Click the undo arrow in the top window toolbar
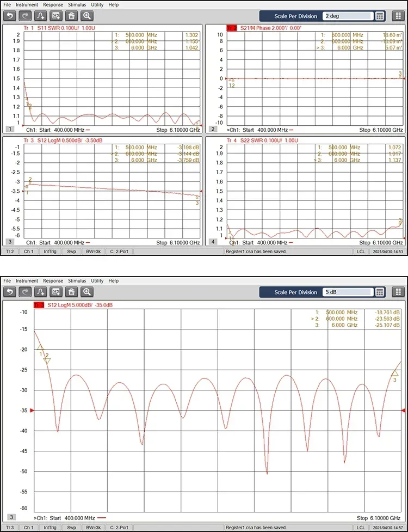Screen dimensions: 408x532 10,16
